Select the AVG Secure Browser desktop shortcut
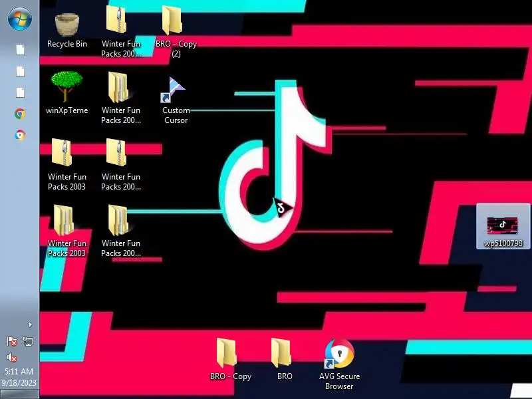532x399 pixels. point(339,364)
